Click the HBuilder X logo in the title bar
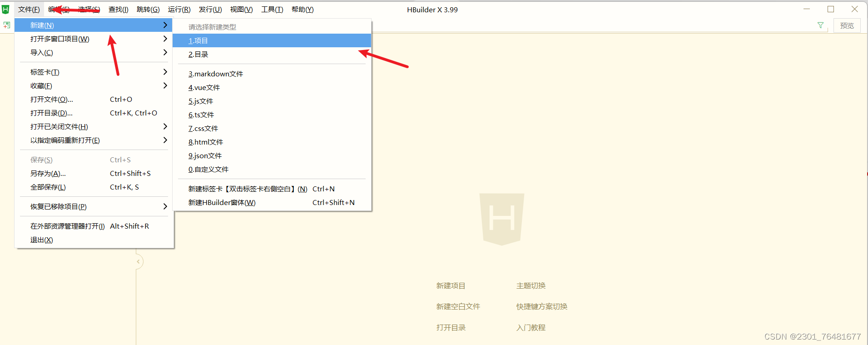The image size is (868, 345). pos(5,9)
